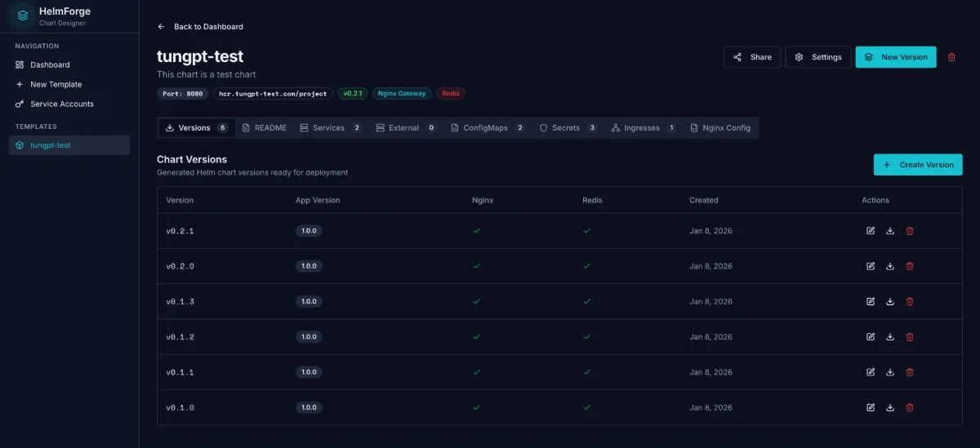
Task: Delete version v0.1.3 trash icon
Action: pyautogui.click(x=910, y=301)
